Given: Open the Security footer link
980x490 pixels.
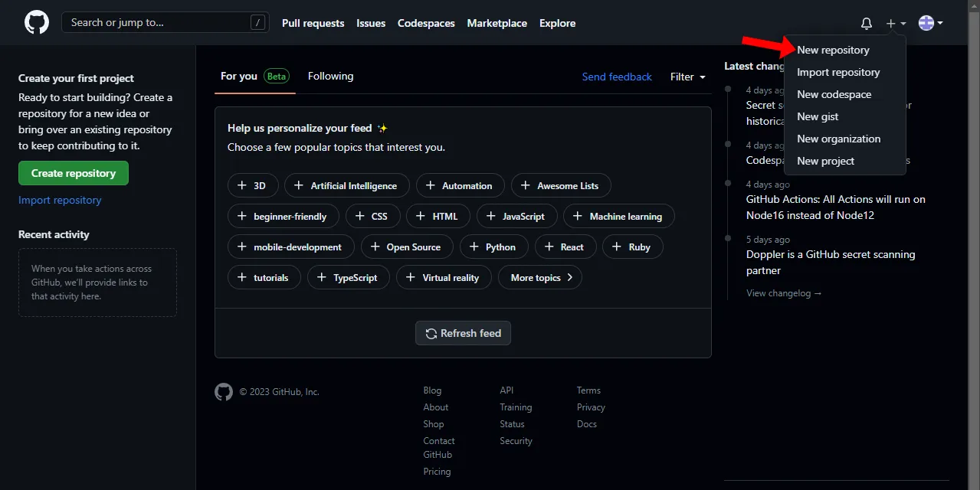Looking at the screenshot, I should (x=516, y=441).
